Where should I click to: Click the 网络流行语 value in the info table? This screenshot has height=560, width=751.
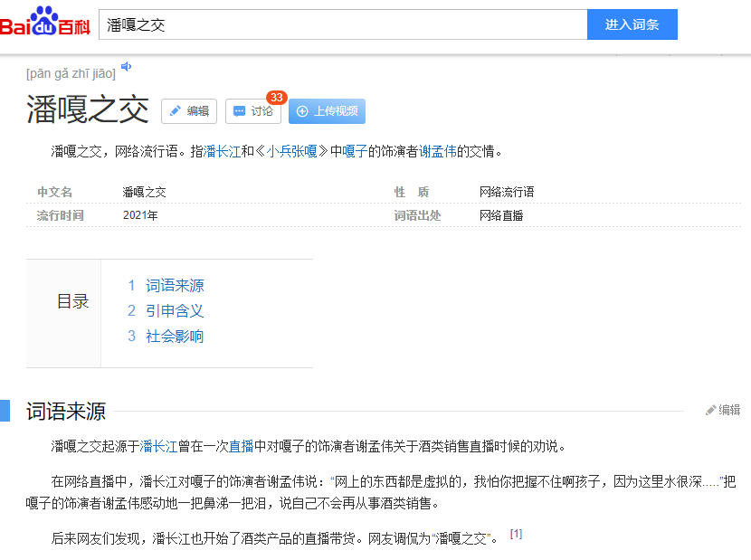[x=507, y=192]
